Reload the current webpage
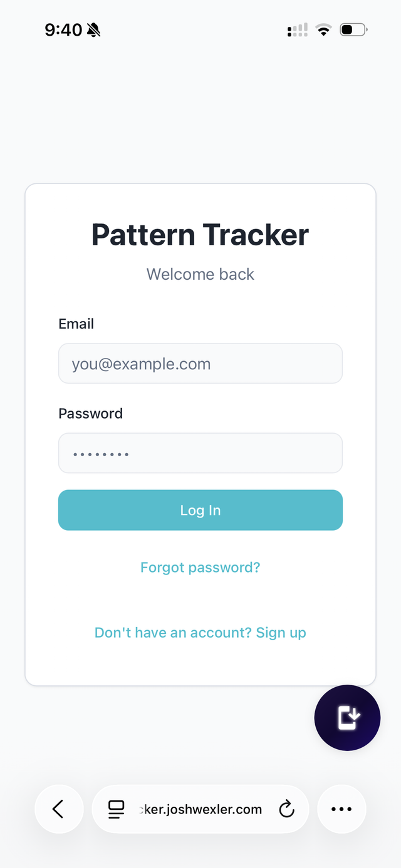 tap(287, 809)
